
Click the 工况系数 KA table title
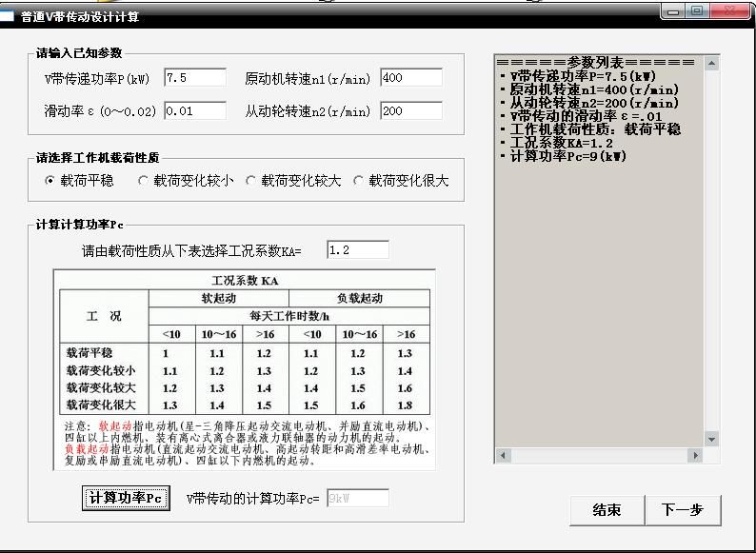coord(245,281)
